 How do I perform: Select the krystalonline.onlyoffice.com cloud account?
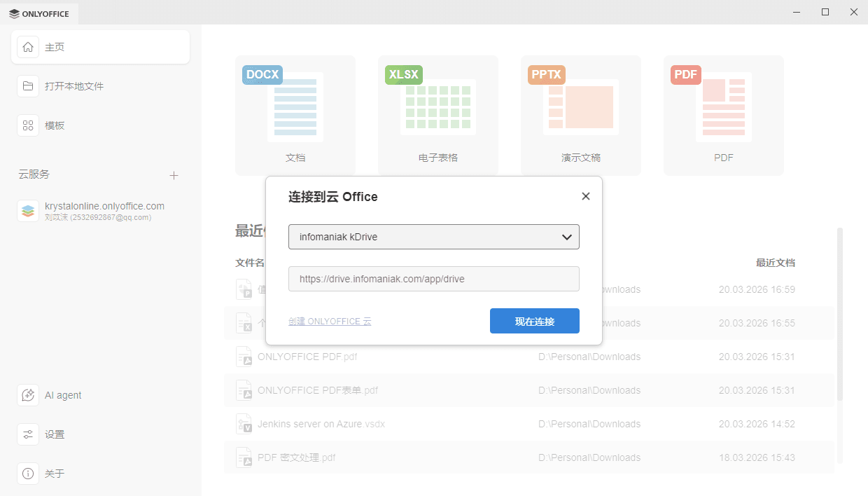pyautogui.click(x=100, y=211)
